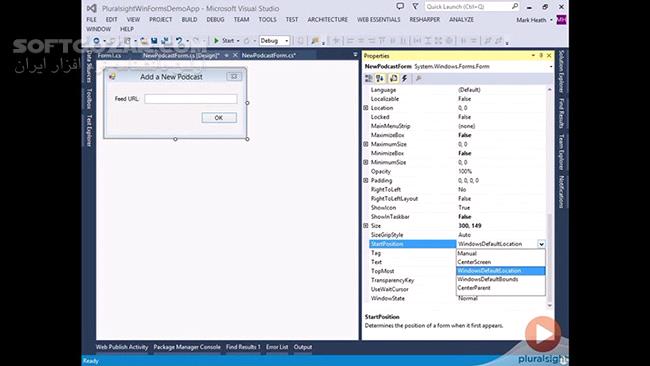Switch to the Form1.cs tab
650x366 pixels.
click(x=109, y=55)
